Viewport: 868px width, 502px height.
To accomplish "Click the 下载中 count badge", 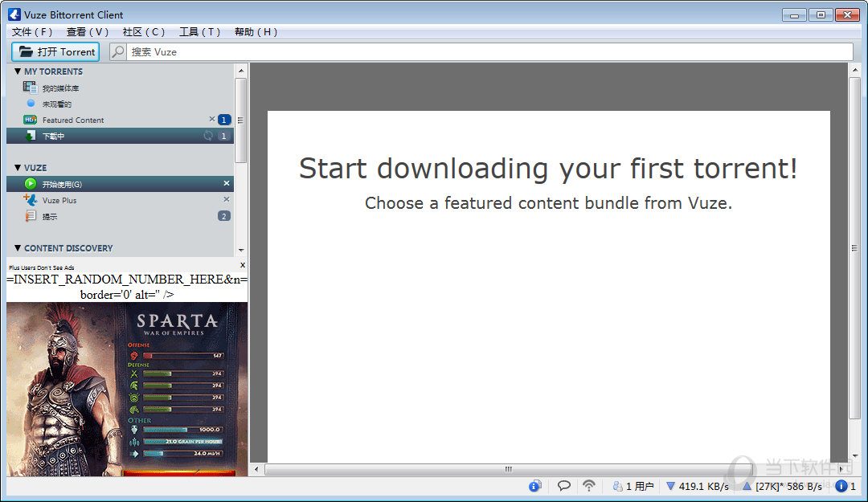I will pyautogui.click(x=223, y=136).
